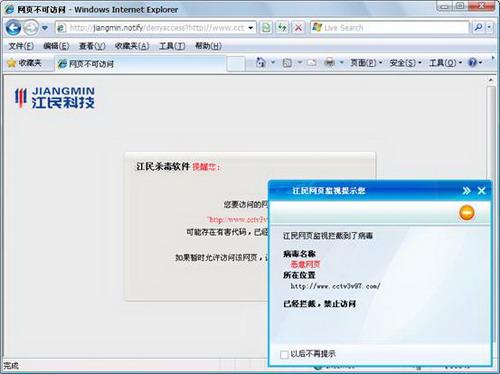Select the 网页不可访问 browser tab
Viewport: 500px width, 374px height.
(140, 64)
